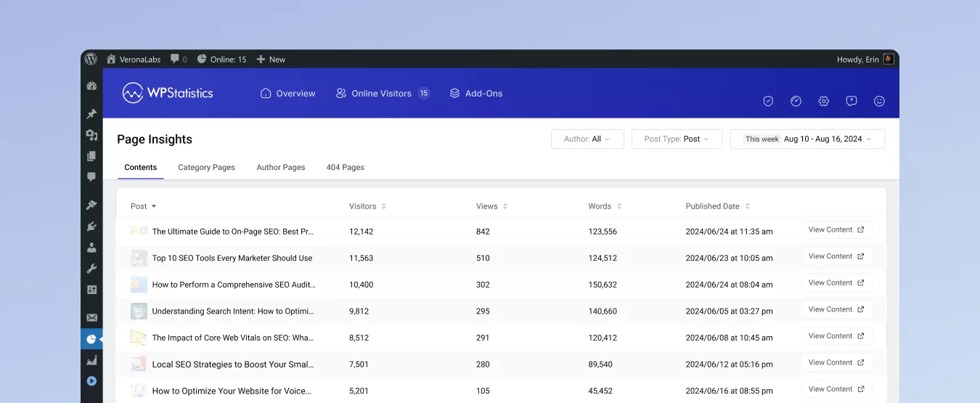This screenshot has width=980, height=403.
Task: Open post 'Top 10 SEO Tools Every Marketer Should Use'
Action: pos(232,258)
